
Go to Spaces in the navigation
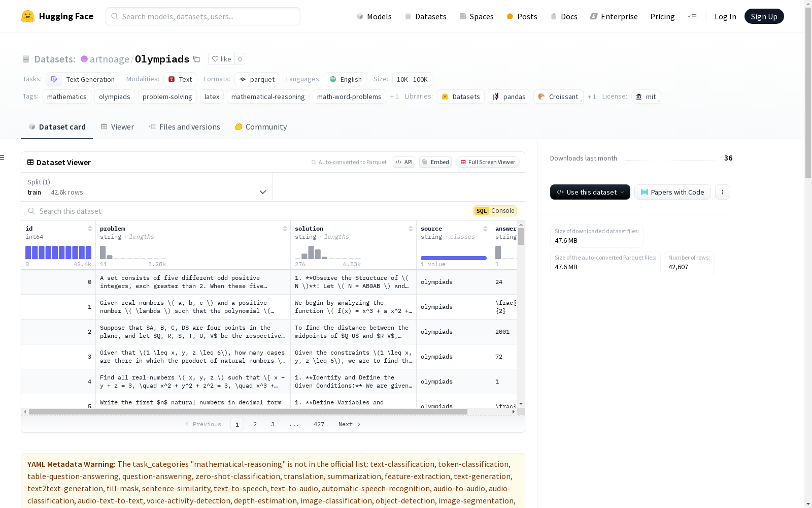(x=477, y=16)
